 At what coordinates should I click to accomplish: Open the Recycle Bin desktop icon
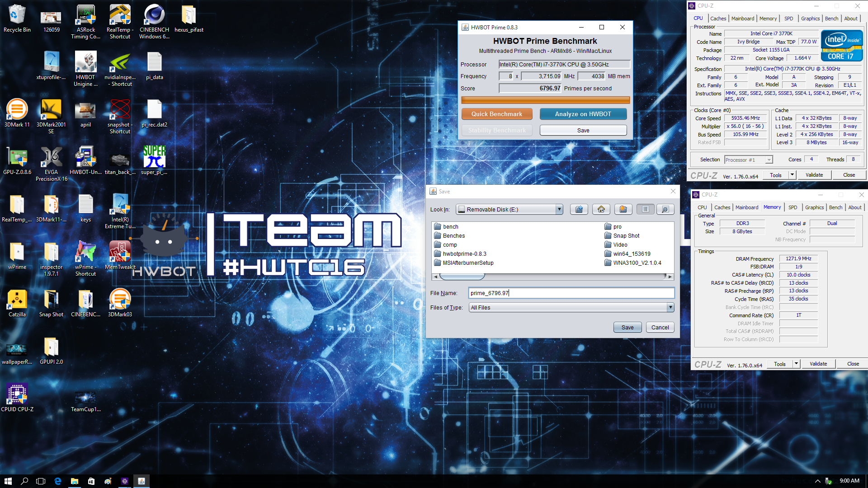pyautogui.click(x=17, y=19)
